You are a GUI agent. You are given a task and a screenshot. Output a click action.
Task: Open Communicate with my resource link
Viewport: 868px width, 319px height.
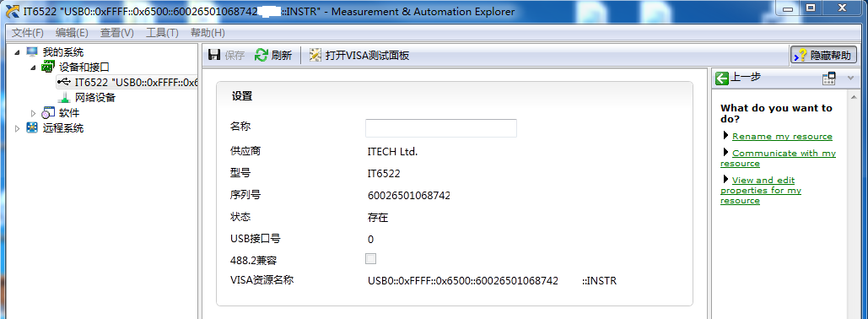pos(779,158)
